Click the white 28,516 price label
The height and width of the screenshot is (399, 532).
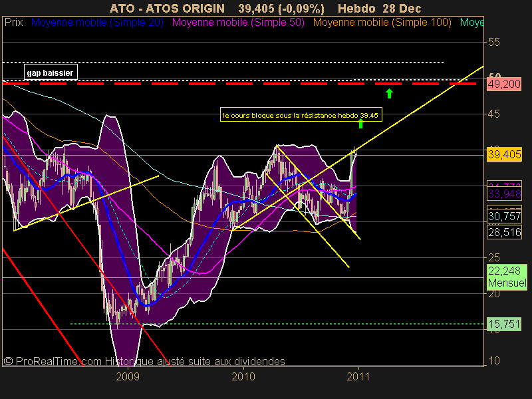pos(504,232)
